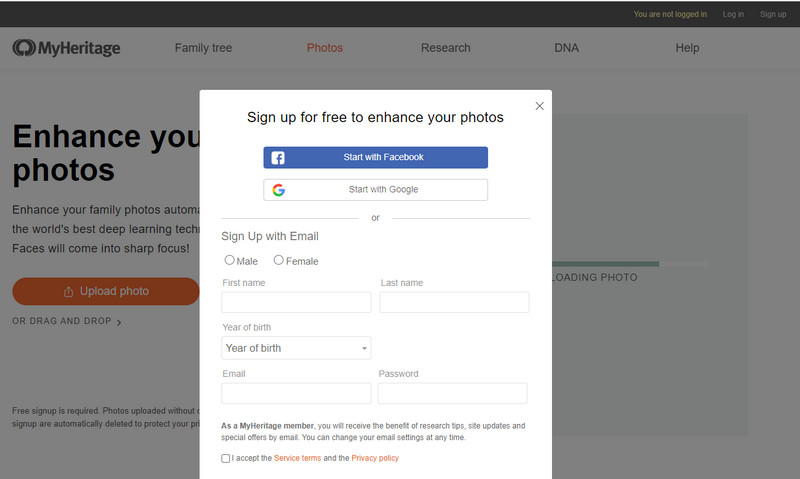Click the Email input field
Screen dimensions: 800x479
(x=296, y=393)
